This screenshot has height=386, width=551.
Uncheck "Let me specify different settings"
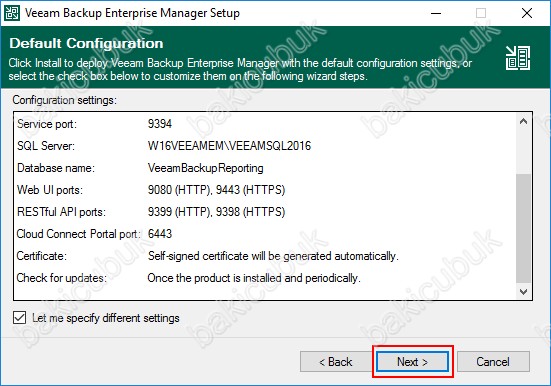click(x=19, y=318)
